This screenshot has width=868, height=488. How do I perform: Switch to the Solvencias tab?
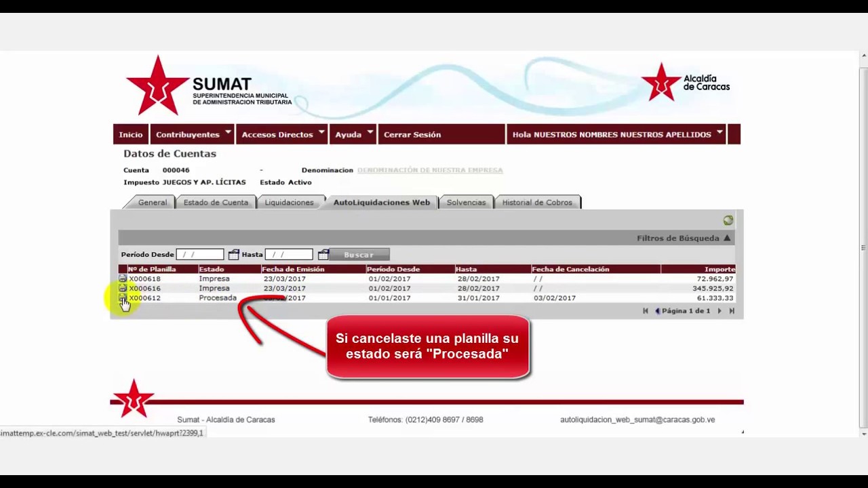(x=466, y=203)
